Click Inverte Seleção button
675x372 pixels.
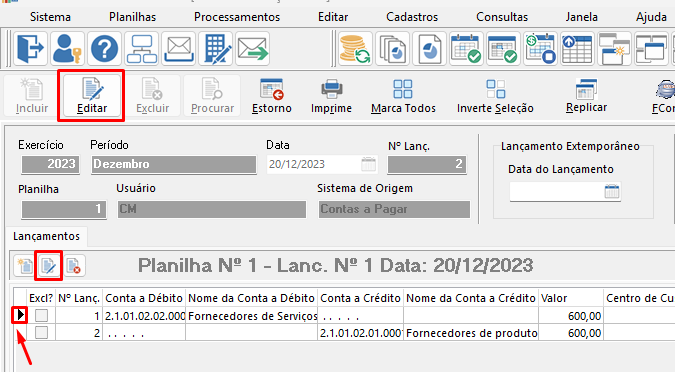pos(495,96)
